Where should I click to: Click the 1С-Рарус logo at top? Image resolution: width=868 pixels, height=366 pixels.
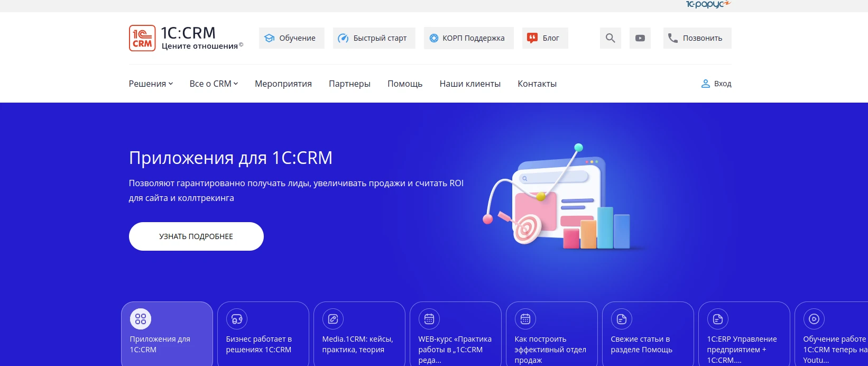(x=708, y=4)
